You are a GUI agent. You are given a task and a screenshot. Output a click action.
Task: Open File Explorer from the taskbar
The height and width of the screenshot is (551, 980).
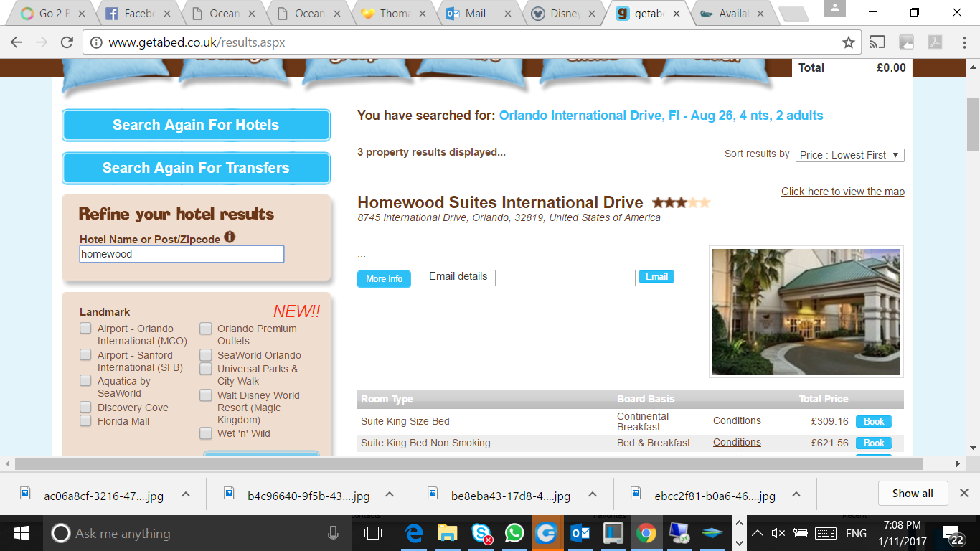[x=448, y=533]
